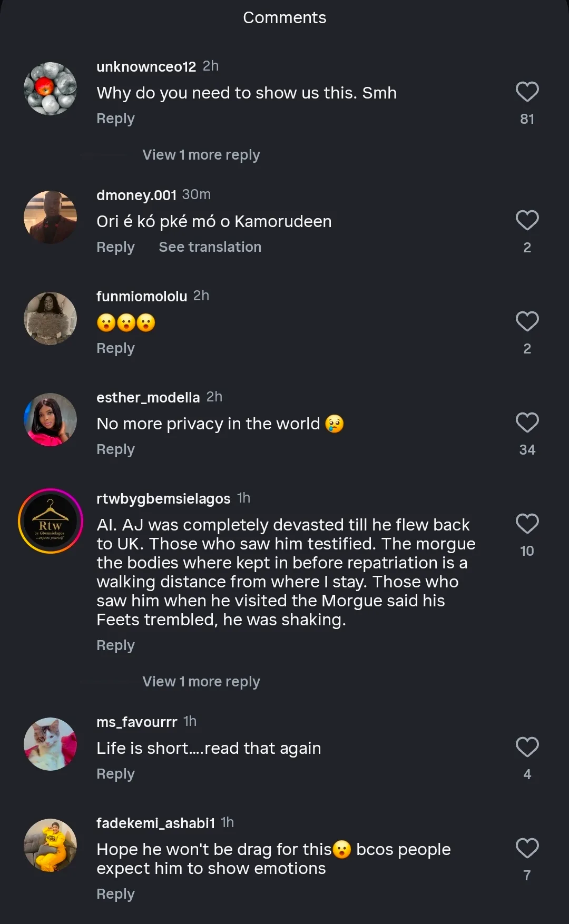Reply to funmiomololu's comment
569x924 pixels.
[115, 348]
